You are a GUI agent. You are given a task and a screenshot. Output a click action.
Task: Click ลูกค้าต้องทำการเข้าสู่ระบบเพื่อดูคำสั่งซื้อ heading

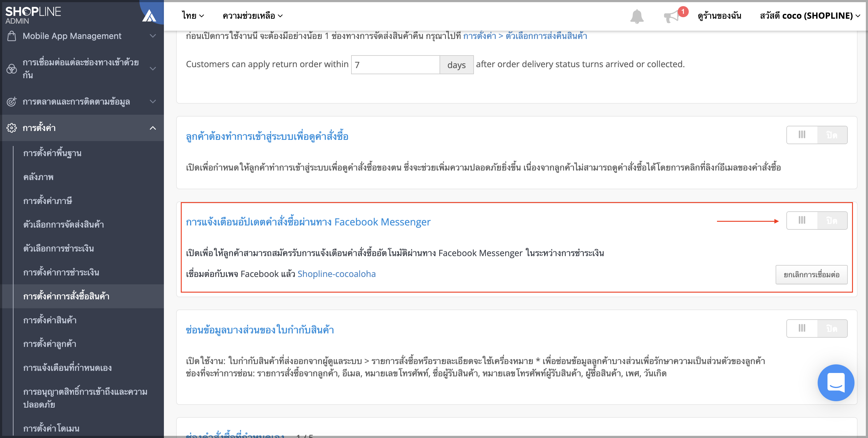point(267,136)
